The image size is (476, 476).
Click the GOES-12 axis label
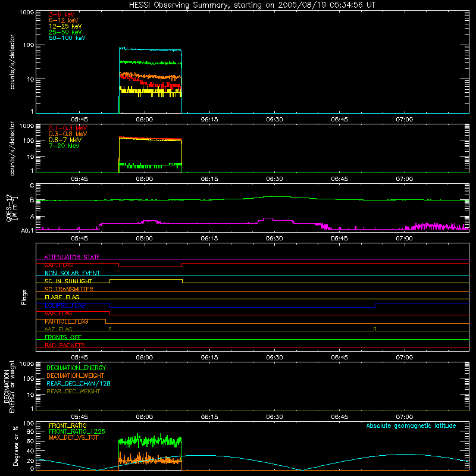pos(12,208)
